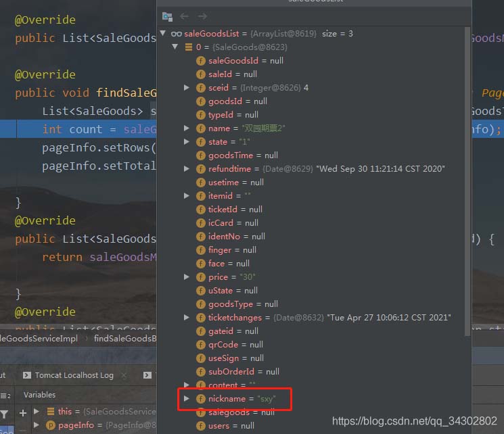
Task: Click the list element icon beside 0 = {SaleGoods@8623}
Action: tap(189, 47)
